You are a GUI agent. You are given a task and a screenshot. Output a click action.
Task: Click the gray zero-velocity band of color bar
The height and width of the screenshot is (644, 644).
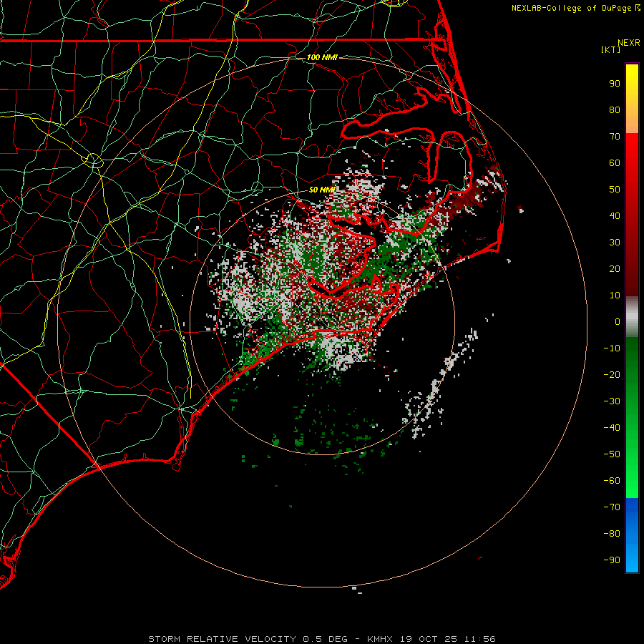[632, 317]
